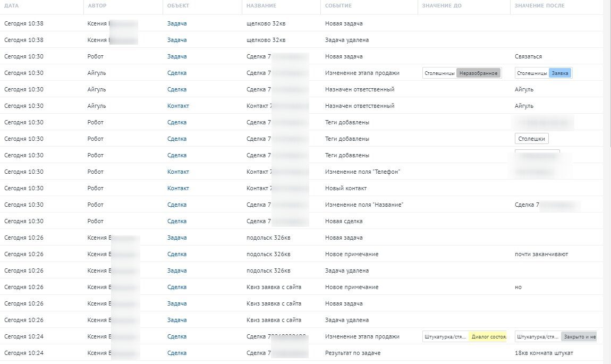The image size is (611, 364).
Task: Open Сделка link in Ксения's Изменение этапа продажи row
Action: coord(177,336)
